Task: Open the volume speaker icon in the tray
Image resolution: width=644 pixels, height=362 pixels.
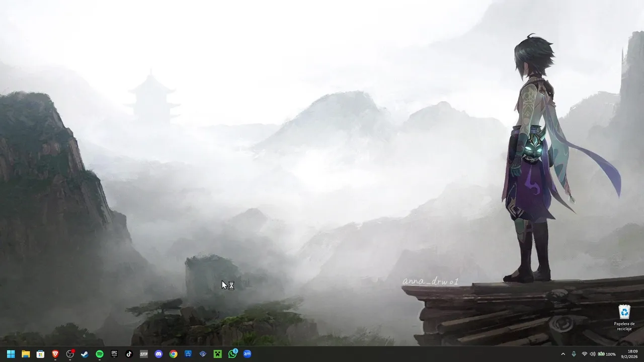Action: click(x=592, y=354)
